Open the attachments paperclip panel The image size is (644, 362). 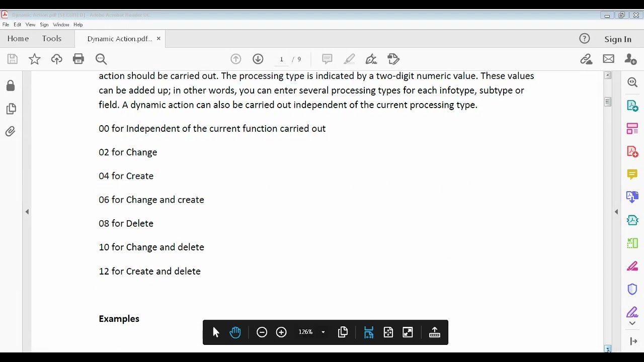tap(11, 132)
